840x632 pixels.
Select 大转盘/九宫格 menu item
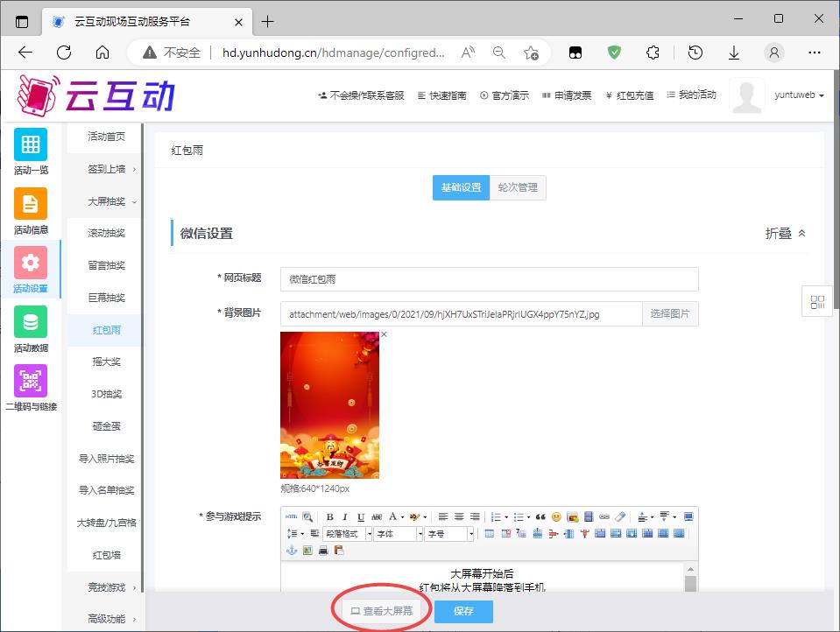point(105,523)
